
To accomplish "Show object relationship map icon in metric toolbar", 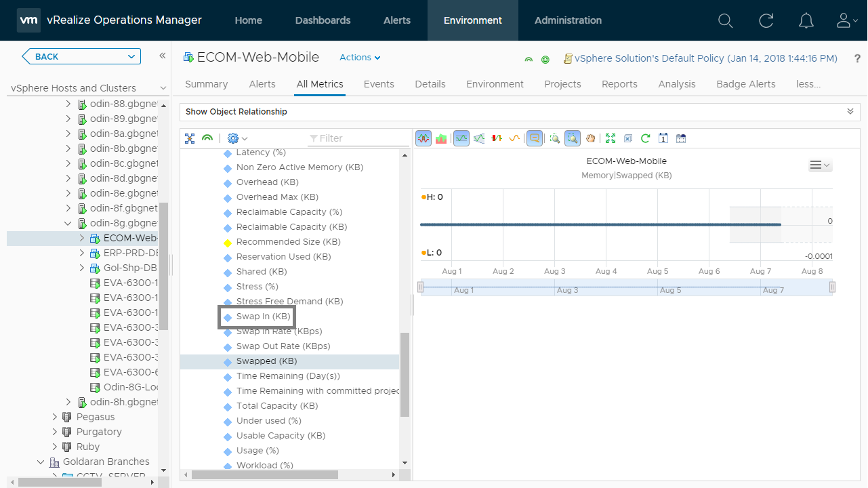I will point(190,138).
